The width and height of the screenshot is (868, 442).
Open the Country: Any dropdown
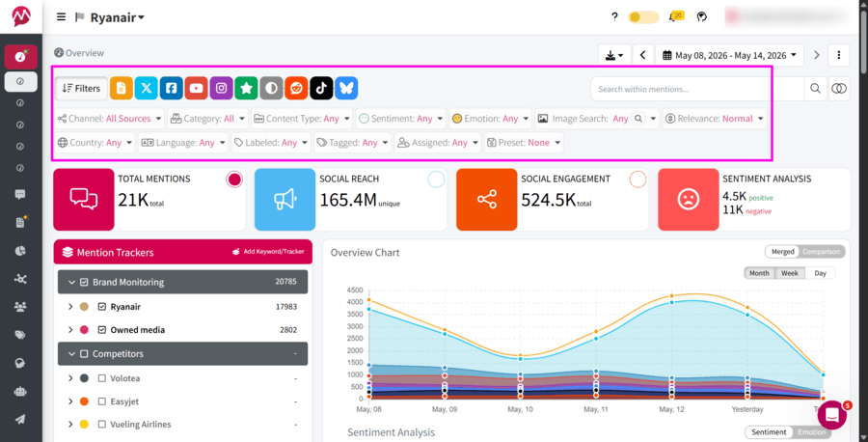click(95, 143)
